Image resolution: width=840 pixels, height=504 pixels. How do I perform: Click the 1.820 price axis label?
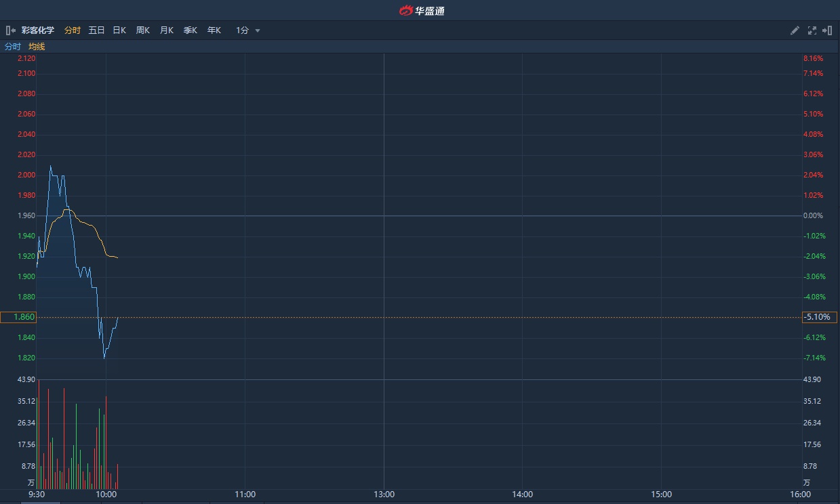point(26,358)
